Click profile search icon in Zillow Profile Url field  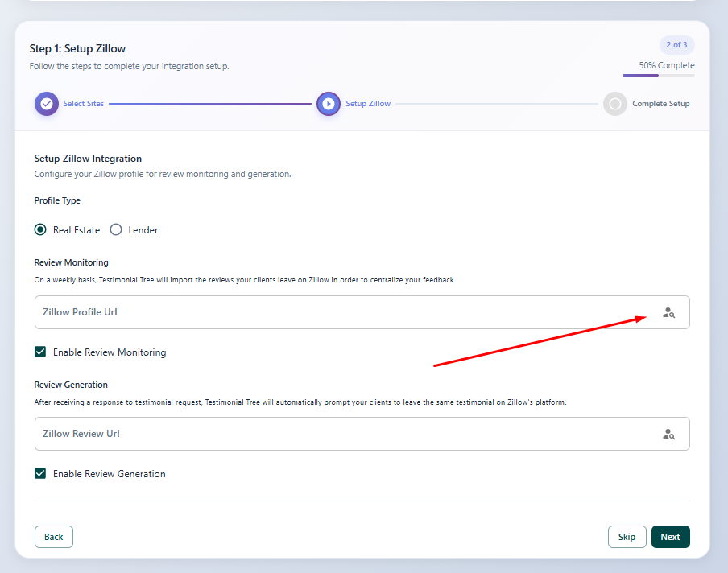(x=668, y=313)
